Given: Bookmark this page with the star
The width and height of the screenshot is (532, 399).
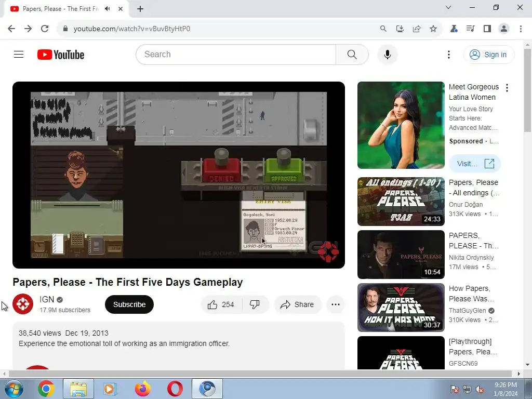Looking at the screenshot, I should pos(433,29).
